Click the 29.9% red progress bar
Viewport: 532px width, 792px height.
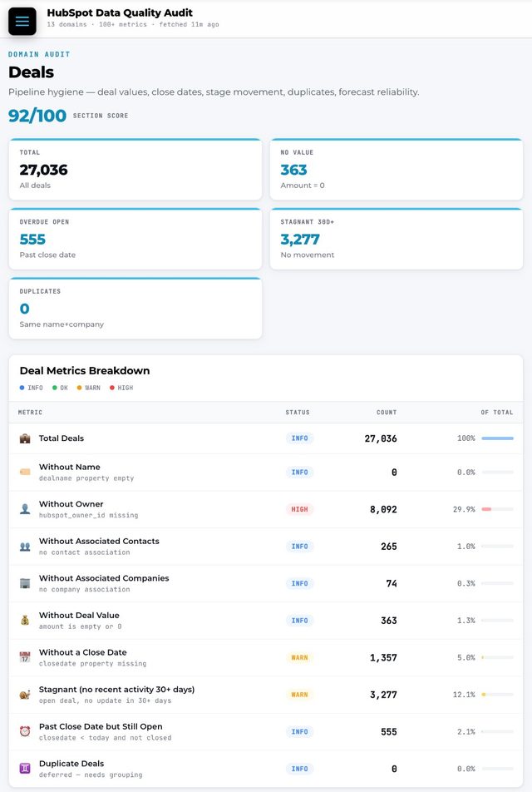(x=497, y=509)
